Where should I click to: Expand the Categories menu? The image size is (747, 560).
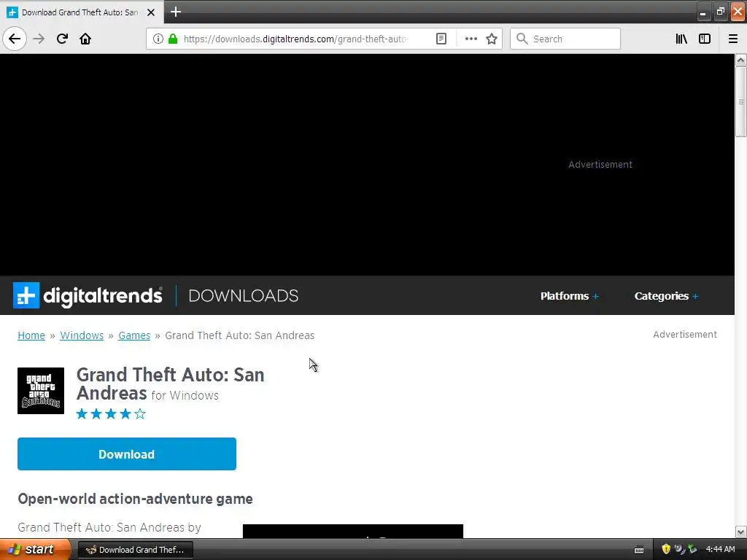(666, 296)
